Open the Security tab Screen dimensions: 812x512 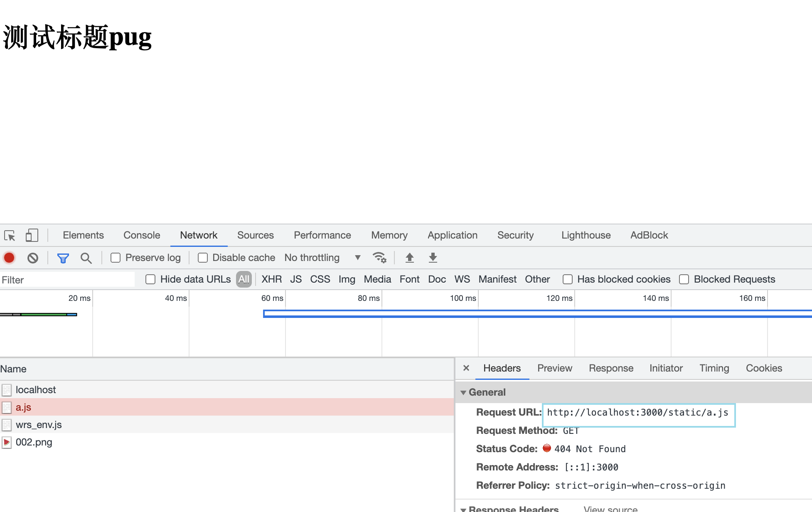coord(516,235)
